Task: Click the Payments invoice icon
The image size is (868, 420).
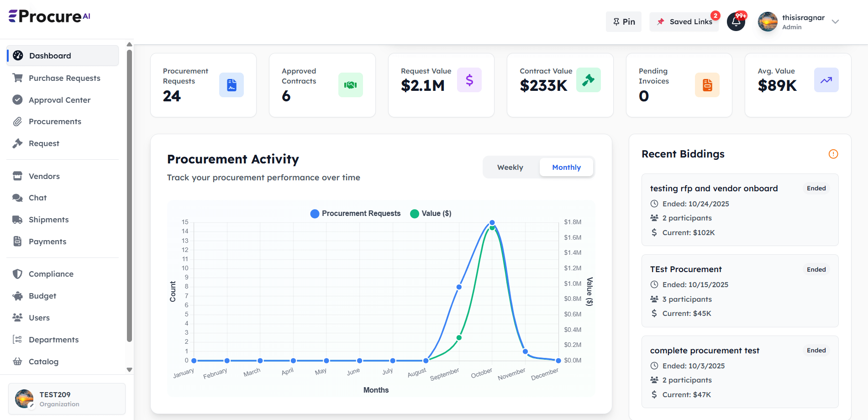Action: [17, 241]
